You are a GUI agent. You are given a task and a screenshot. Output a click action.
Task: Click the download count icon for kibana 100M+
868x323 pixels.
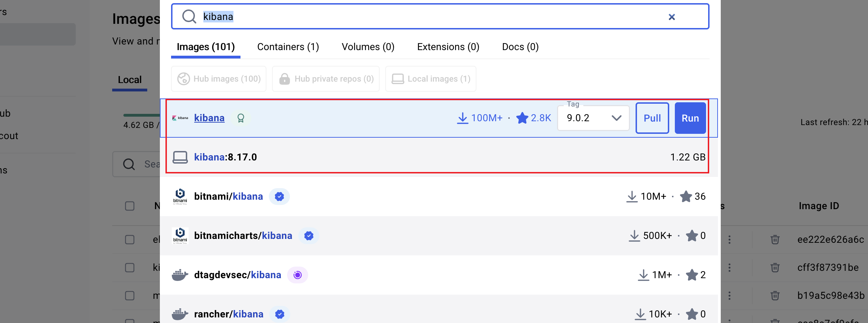[x=463, y=118]
